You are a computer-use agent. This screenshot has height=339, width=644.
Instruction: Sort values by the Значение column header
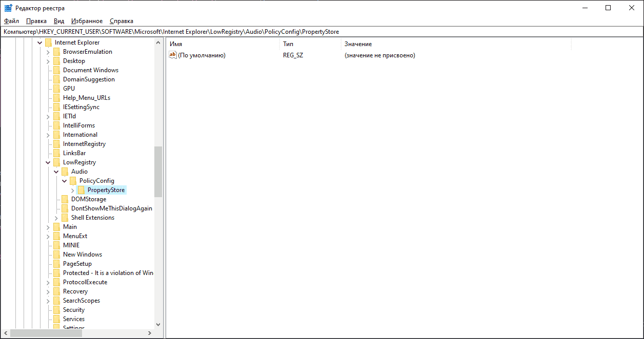[456, 44]
